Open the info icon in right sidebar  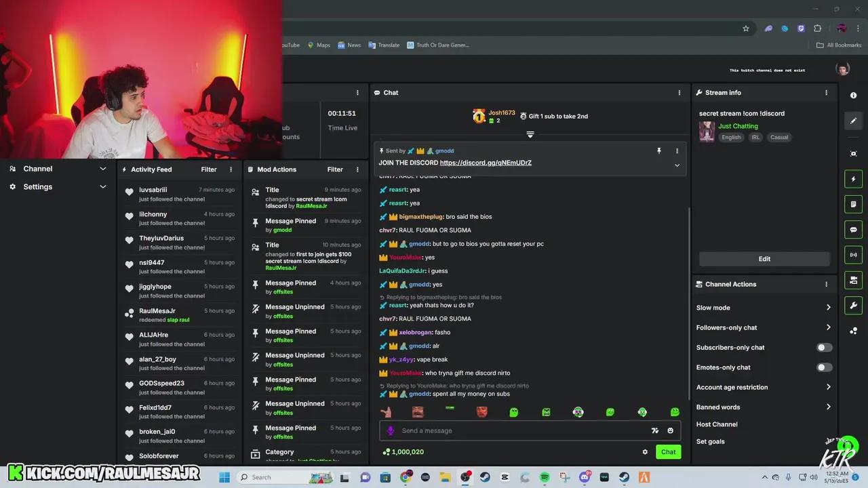[x=853, y=96]
